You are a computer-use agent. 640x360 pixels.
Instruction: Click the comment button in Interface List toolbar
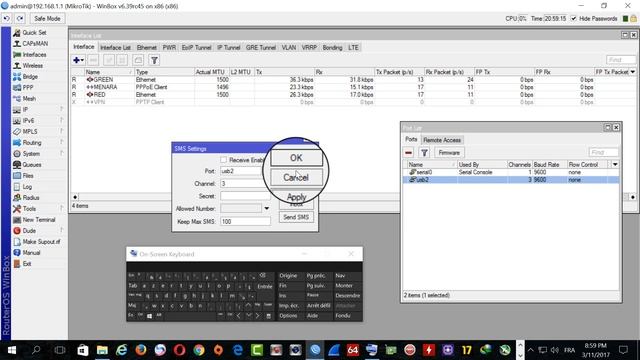138,60
